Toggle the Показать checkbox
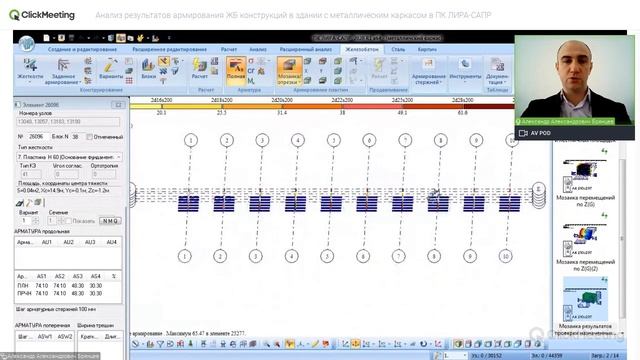The image size is (640, 360). tap(69, 221)
